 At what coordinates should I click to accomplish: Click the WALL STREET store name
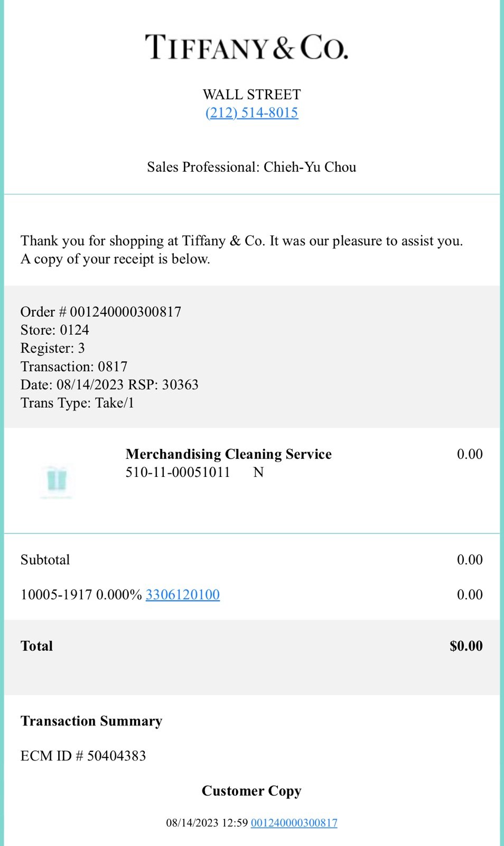click(252, 95)
